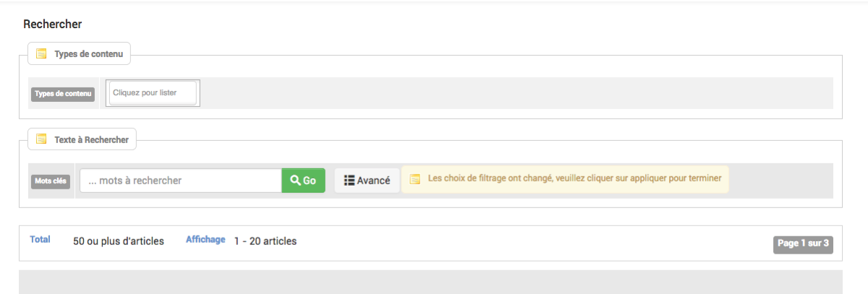This screenshot has width=868, height=294.
Task: Click the 1 - 20 articles display range
Action: 265,241
